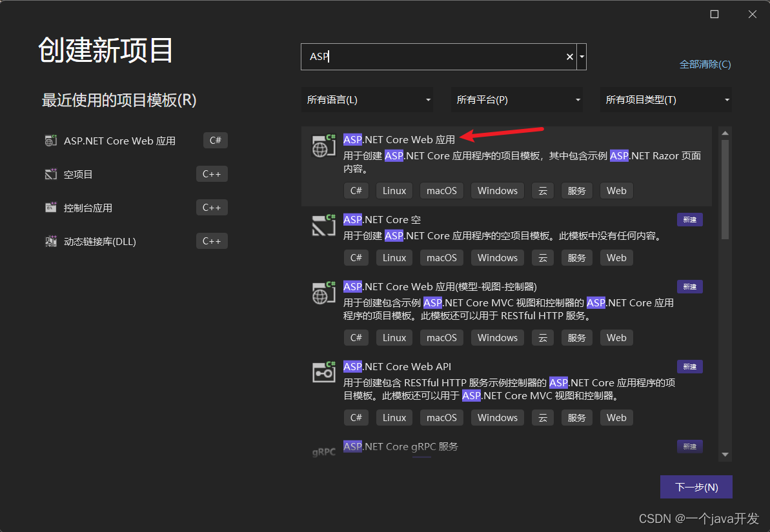Close the 创建新项目 dialog
This screenshot has height=532, width=770.
point(753,14)
